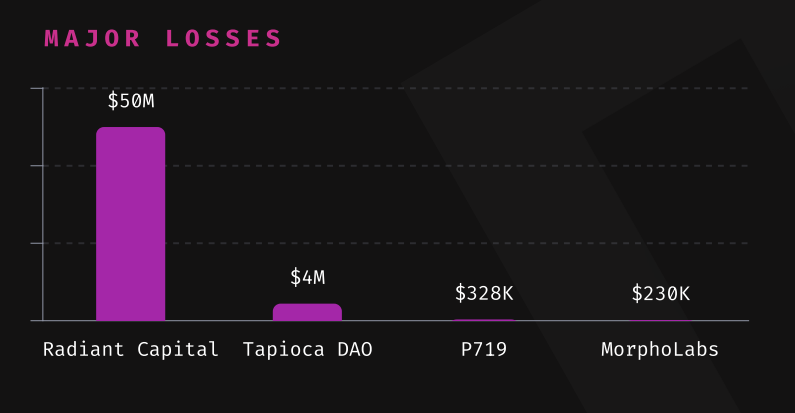
Task: Select the Tapioca DAO bar
Action: (x=307, y=312)
